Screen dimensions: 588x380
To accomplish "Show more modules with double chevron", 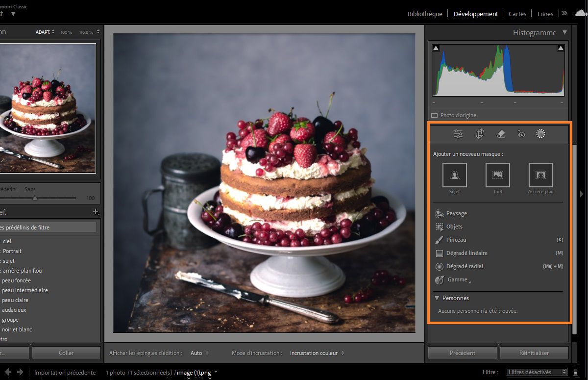I will coord(564,13).
